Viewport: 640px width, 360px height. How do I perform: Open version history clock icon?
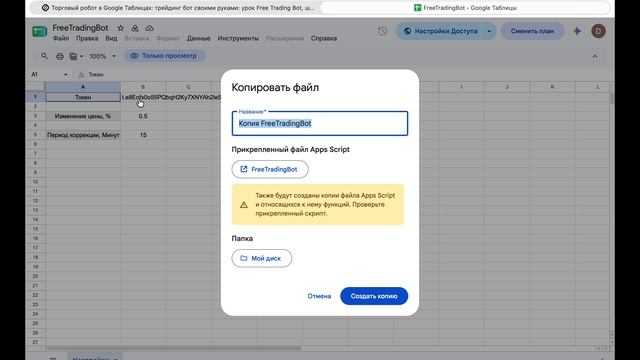[382, 31]
